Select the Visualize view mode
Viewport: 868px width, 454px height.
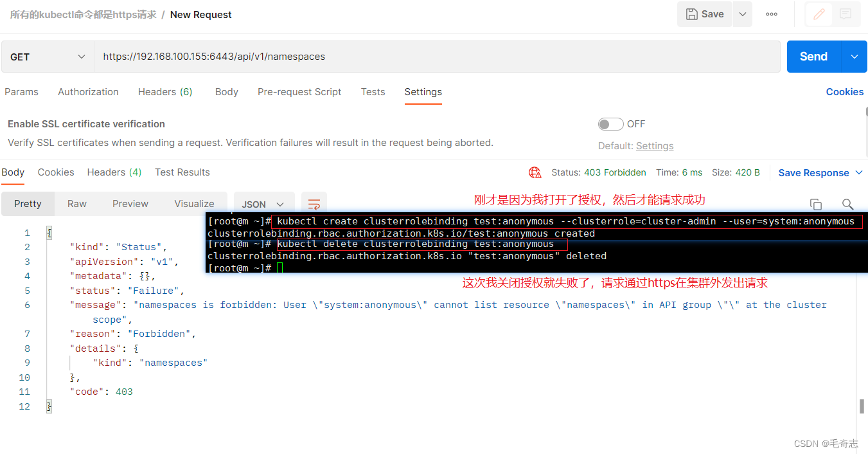click(194, 204)
